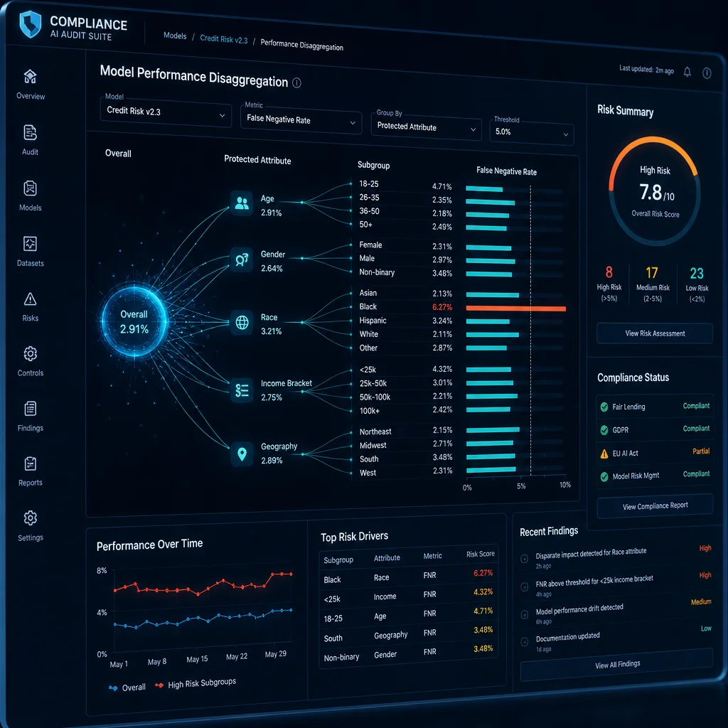Click the Performance Disaggregation breadcrumb
The height and width of the screenshot is (728, 728).
(x=301, y=45)
